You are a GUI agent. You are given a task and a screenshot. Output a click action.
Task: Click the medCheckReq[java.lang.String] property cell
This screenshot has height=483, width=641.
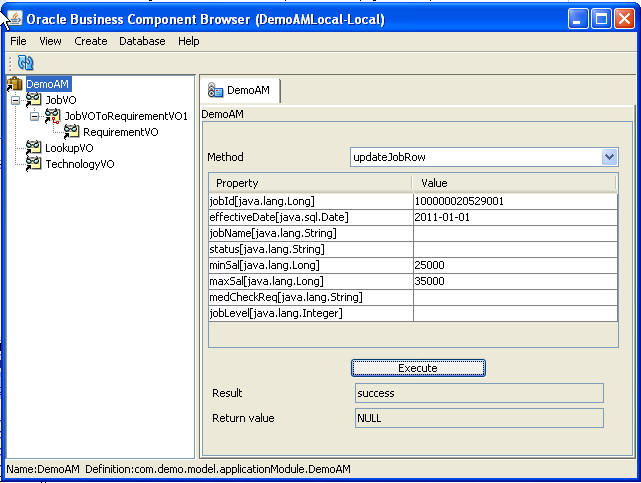[x=311, y=297]
